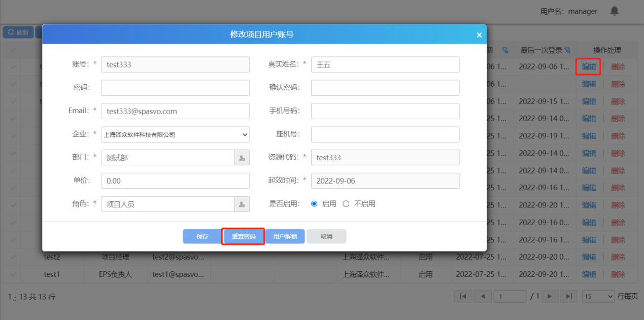Select the 不启用 radio button
The image size is (644, 320).
click(346, 204)
